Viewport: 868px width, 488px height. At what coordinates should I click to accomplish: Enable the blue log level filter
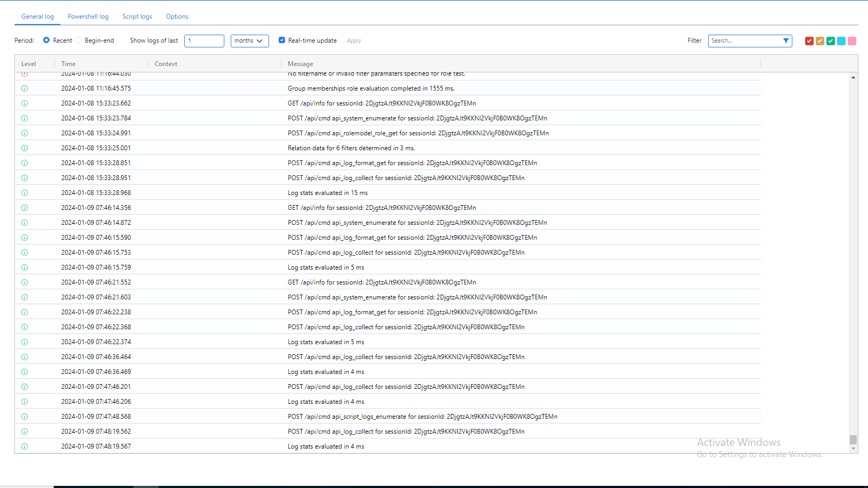point(841,40)
